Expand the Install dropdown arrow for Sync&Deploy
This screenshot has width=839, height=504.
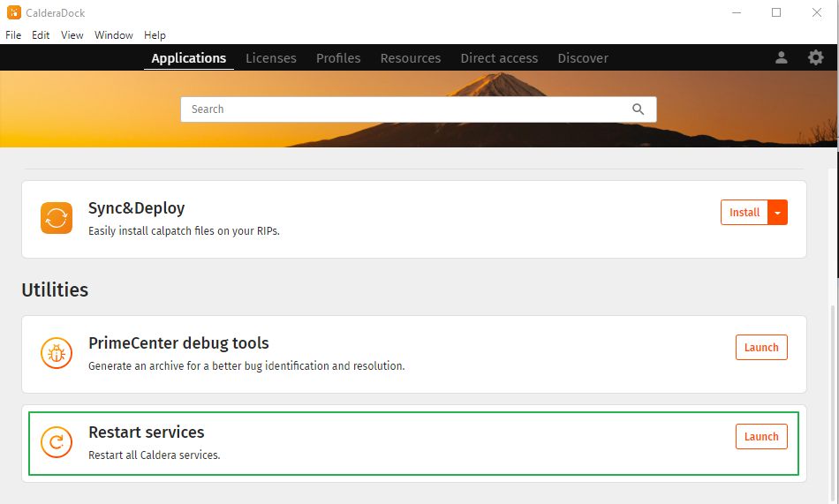777,213
